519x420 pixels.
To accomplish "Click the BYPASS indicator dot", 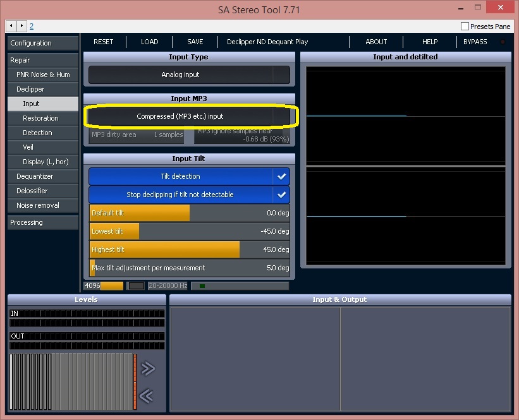I will pyautogui.click(x=503, y=42).
